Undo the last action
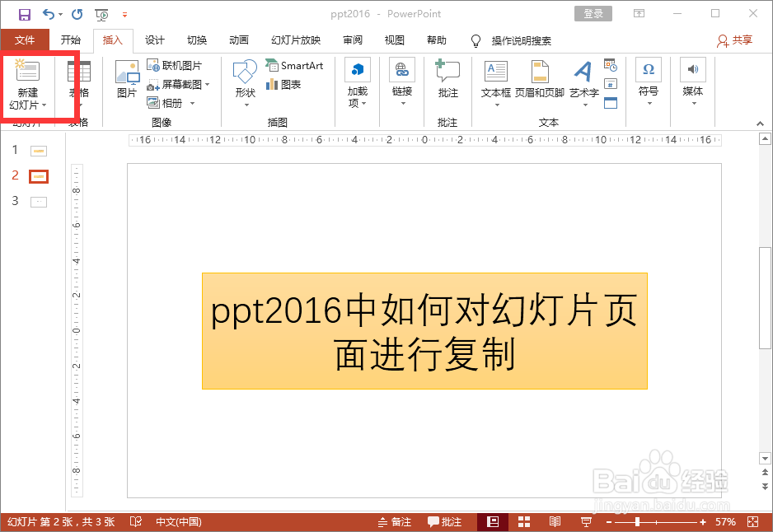The height and width of the screenshot is (532, 773). (49, 14)
